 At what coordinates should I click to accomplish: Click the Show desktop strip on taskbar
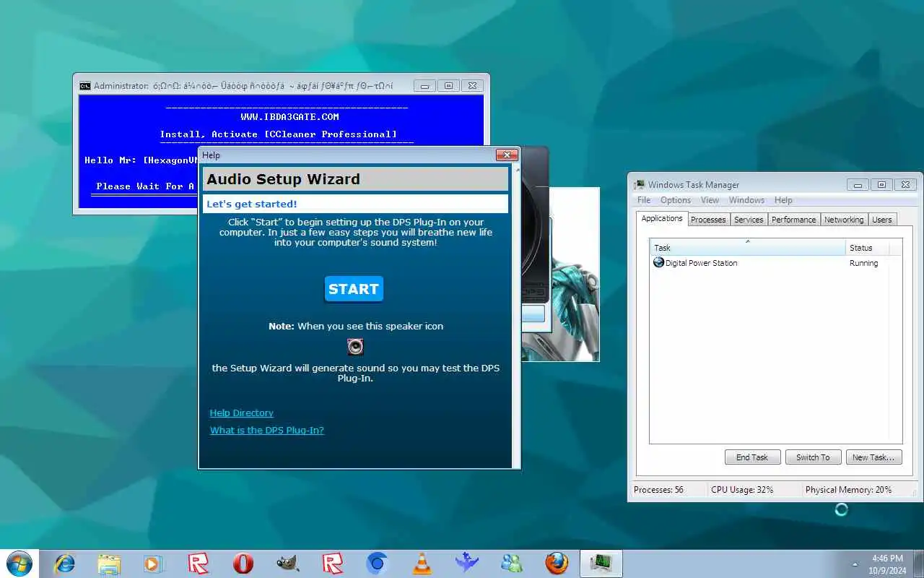[x=919, y=564]
